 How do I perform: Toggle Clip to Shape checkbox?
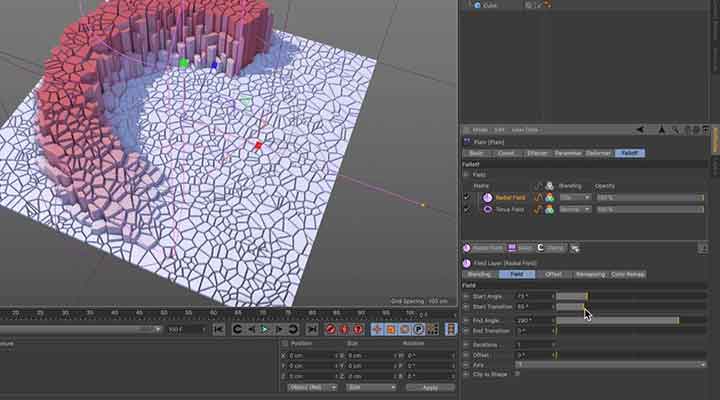click(517, 374)
